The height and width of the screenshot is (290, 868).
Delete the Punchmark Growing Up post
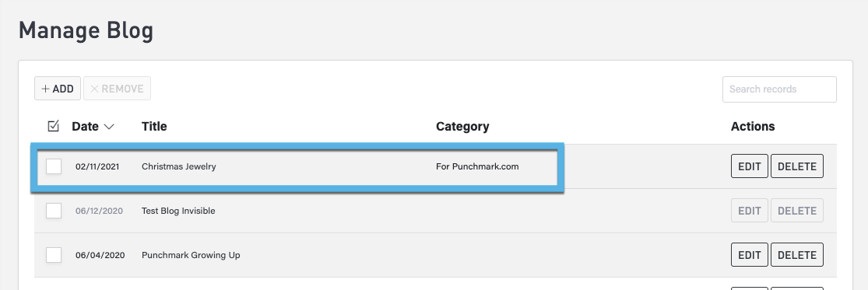point(797,255)
